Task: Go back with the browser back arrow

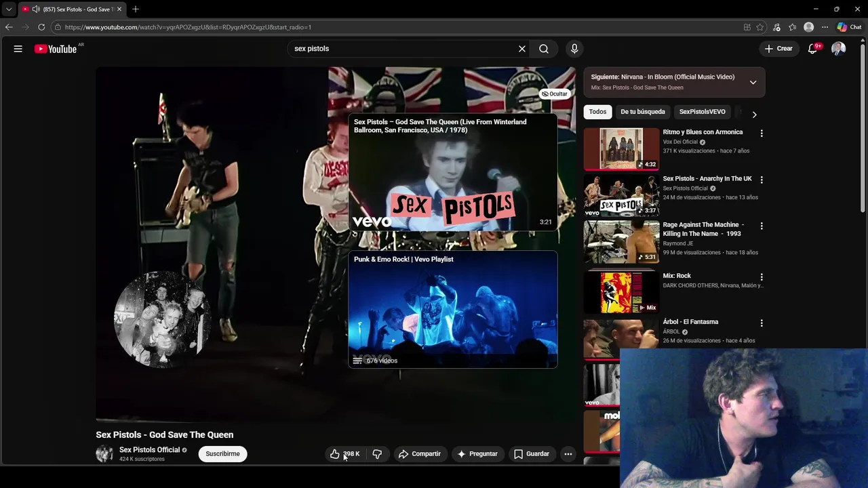Action: coord(9,27)
